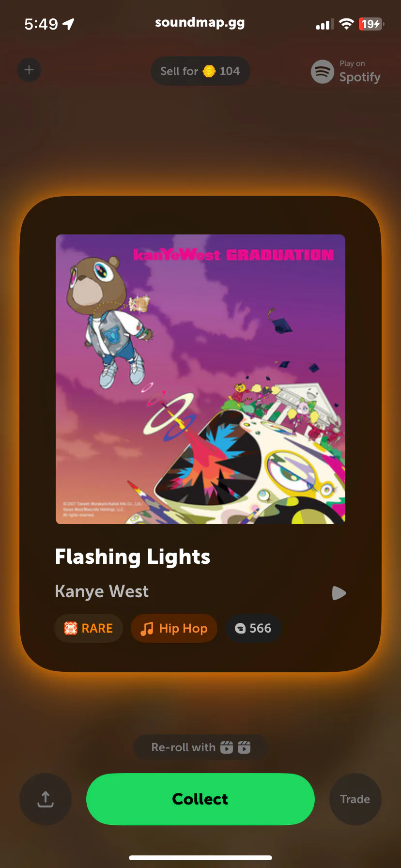Tap the home indicator bar at bottom
The height and width of the screenshot is (868, 401).
click(200, 858)
